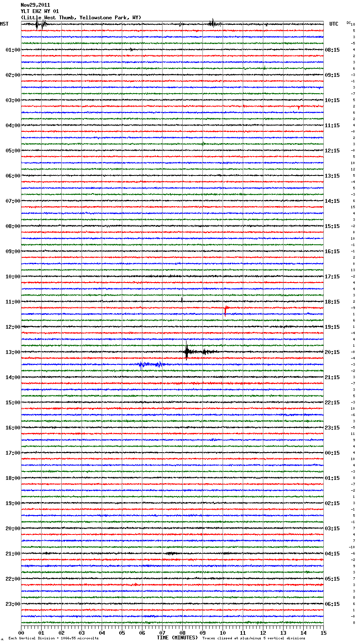The image size is (357, 644).
Task: Click minute tick 08 on bottom axis
Action: click(x=182, y=632)
